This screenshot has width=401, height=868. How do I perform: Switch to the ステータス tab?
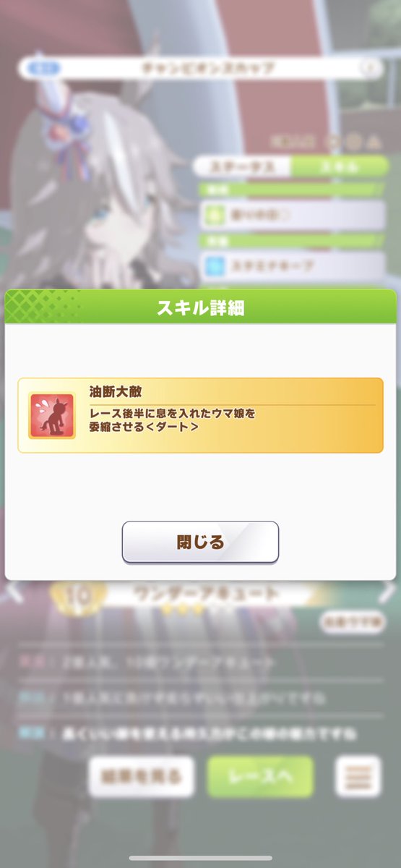pyautogui.click(x=243, y=166)
